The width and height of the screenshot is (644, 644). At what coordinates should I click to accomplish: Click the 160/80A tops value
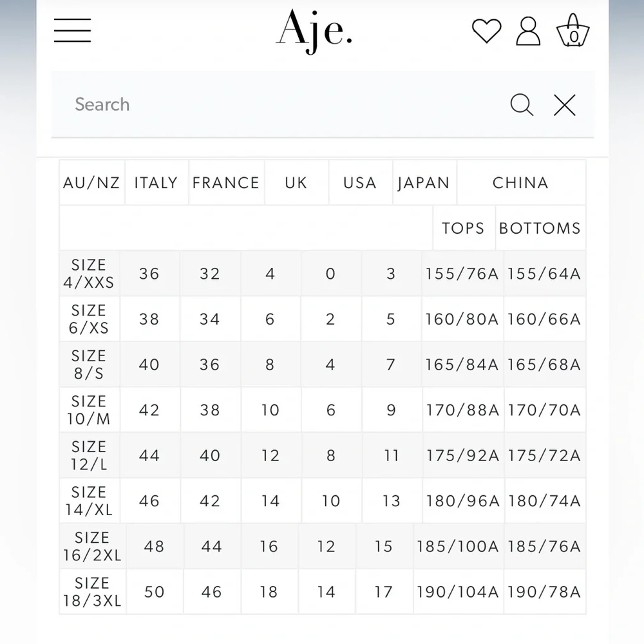click(x=462, y=319)
